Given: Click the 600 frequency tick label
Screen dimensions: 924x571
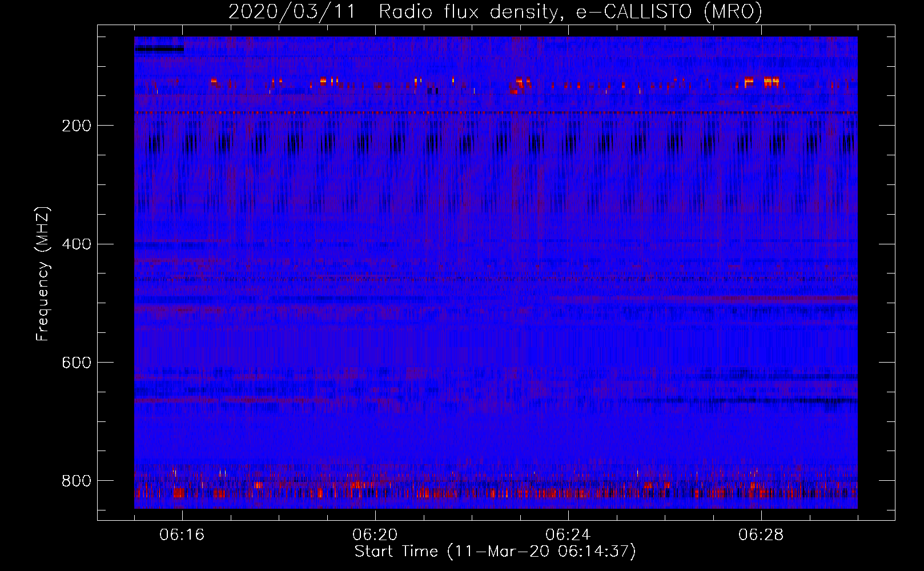Looking at the screenshot, I should (x=76, y=363).
